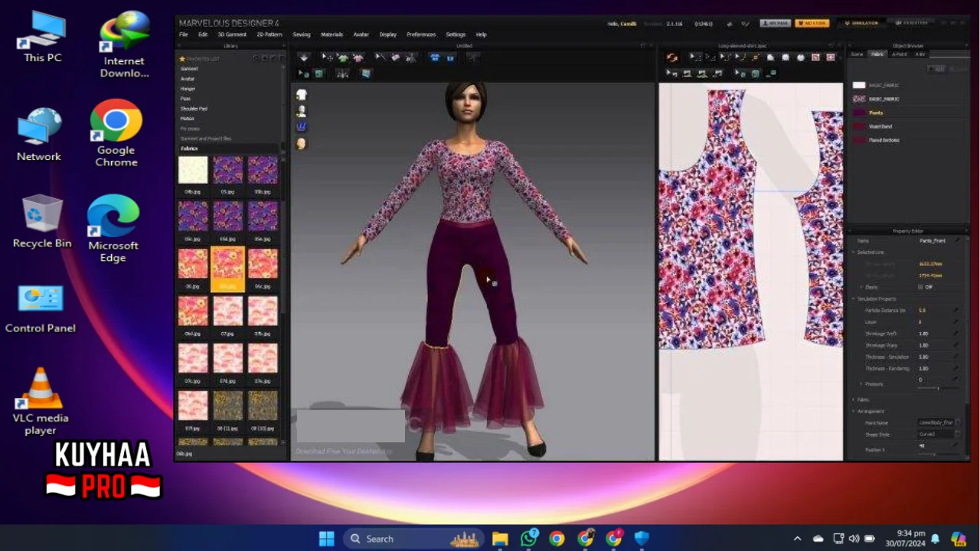
Task: Open WhatsApp from the taskbar
Action: coord(528,539)
